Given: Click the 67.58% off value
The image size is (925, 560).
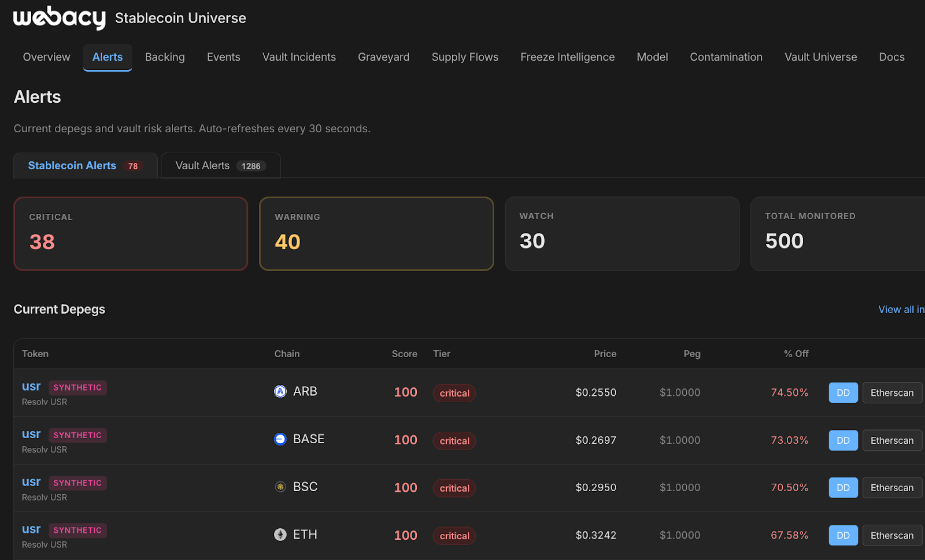Looking at the screenshot, I should (x=790, y=535).
